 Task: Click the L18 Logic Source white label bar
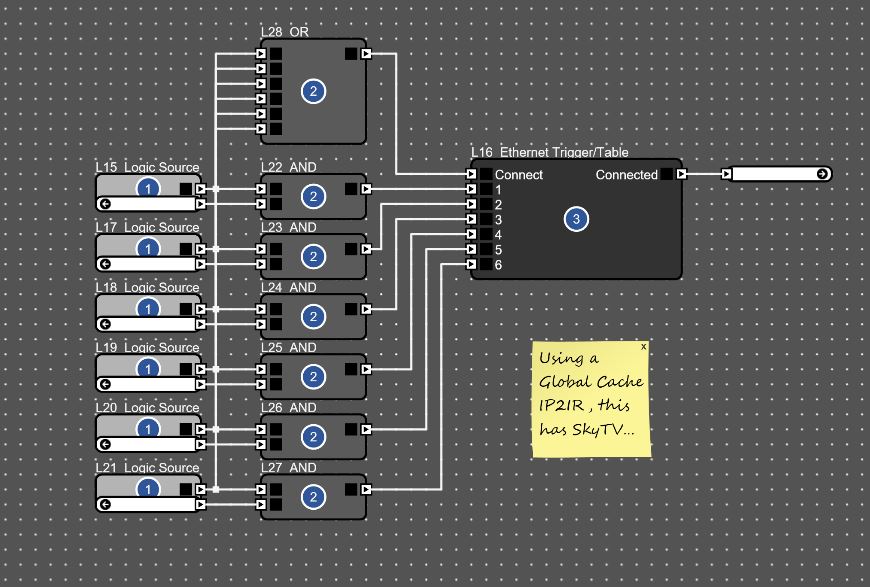pyautogui.click(x=150, y=324)
